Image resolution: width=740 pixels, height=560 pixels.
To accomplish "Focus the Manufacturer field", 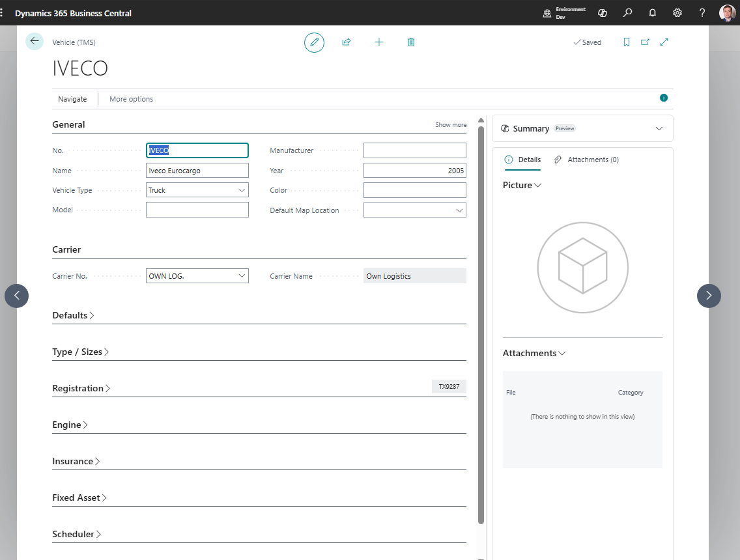I will 415,150.
